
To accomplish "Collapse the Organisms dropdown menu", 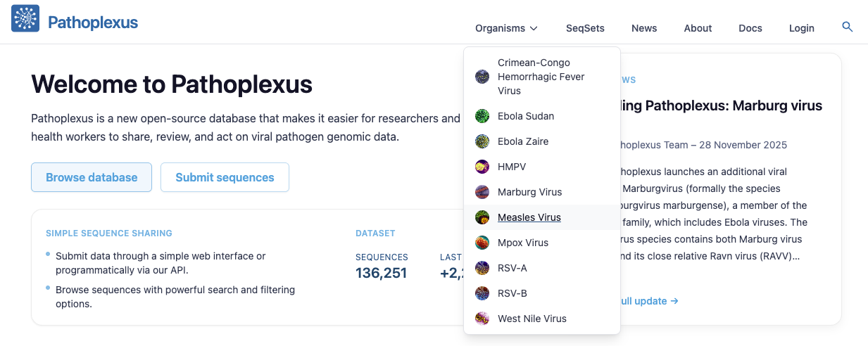I will [506, 28].
